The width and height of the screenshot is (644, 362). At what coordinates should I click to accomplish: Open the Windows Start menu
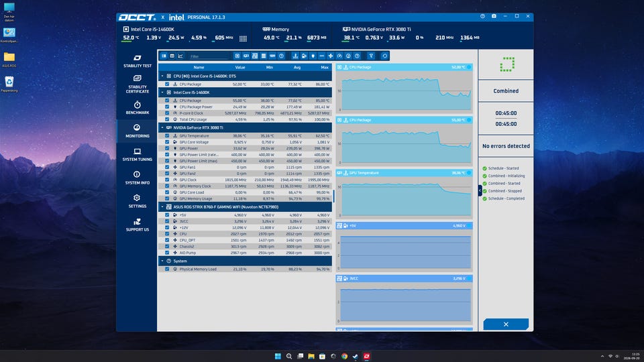[278, 356]
